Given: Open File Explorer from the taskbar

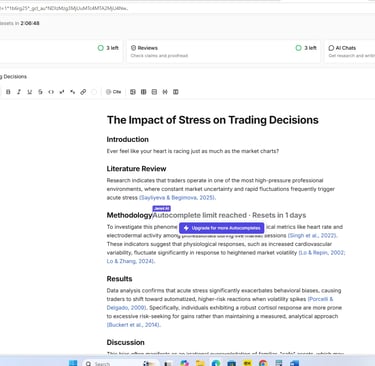Looking at the screenshot, I should click(x=200, y=363).
